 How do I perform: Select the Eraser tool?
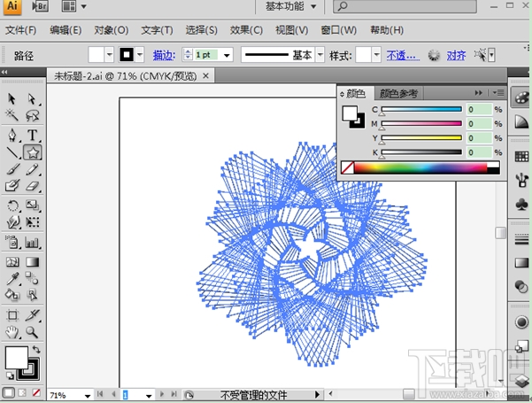point(32,186)
